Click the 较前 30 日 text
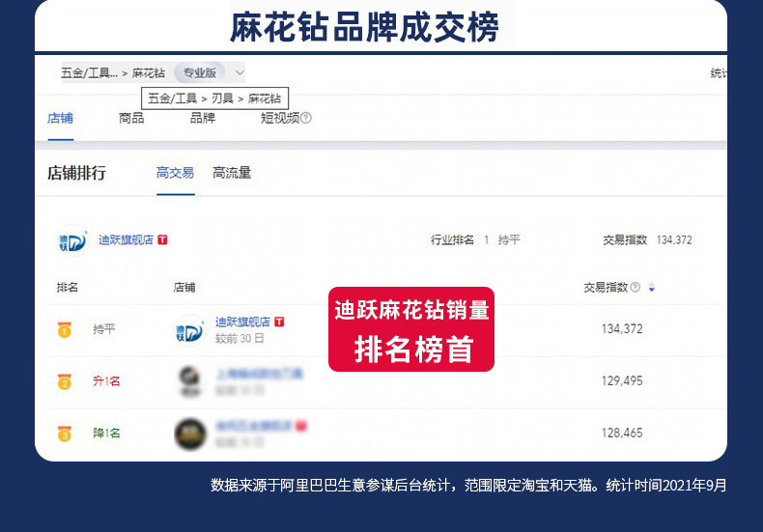 click(240, 339)
